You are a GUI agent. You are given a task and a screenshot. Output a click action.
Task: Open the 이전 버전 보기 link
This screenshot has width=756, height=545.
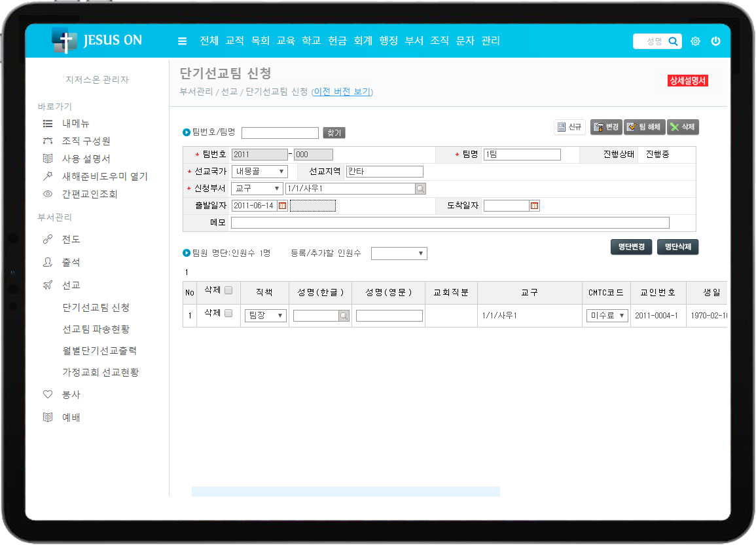(342, 92)
